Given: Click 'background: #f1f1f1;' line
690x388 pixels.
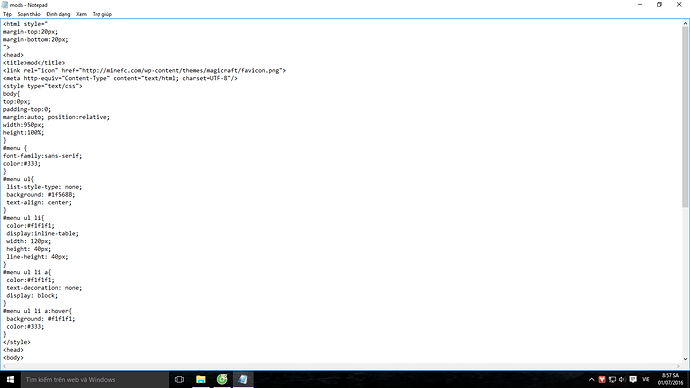Looking at the screenshot, I should point(40,318).
